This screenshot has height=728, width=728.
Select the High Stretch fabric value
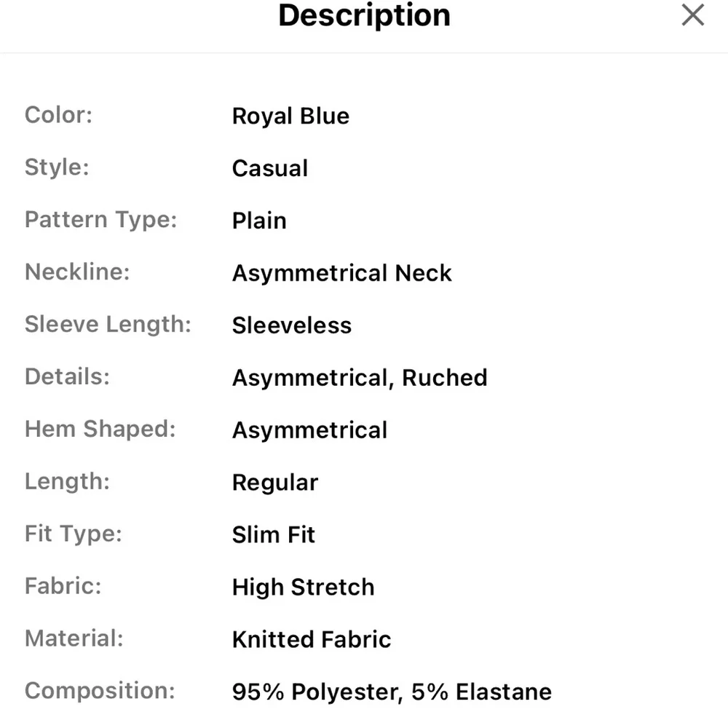click(303, 587)
